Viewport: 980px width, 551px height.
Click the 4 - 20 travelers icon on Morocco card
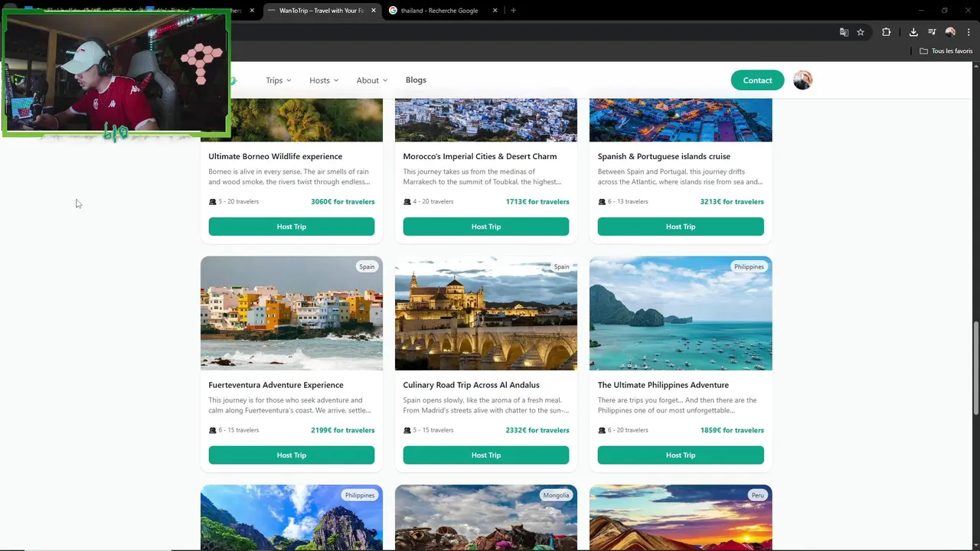pos(407,202)
